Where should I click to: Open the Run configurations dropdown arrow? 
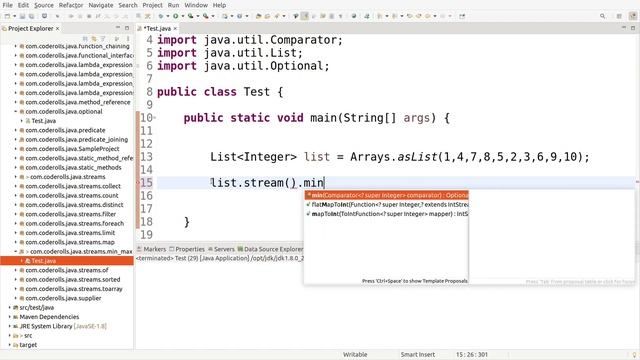tap(183, 16)
